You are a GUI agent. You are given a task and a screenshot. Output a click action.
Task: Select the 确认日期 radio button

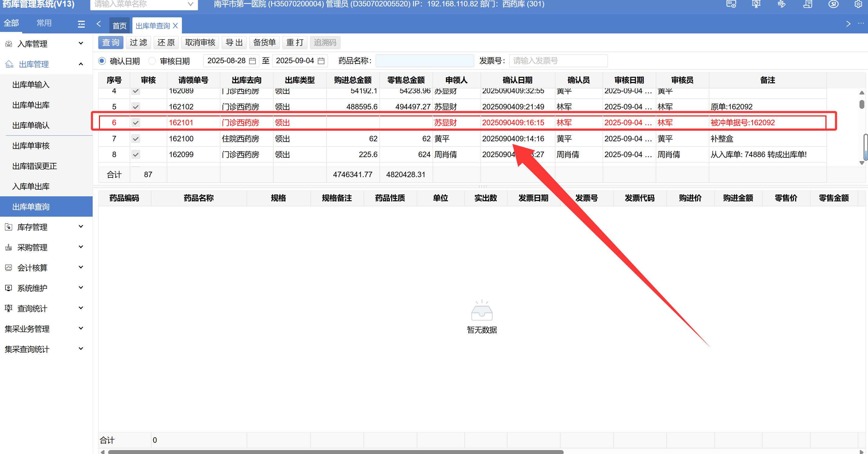pos(102,61)
